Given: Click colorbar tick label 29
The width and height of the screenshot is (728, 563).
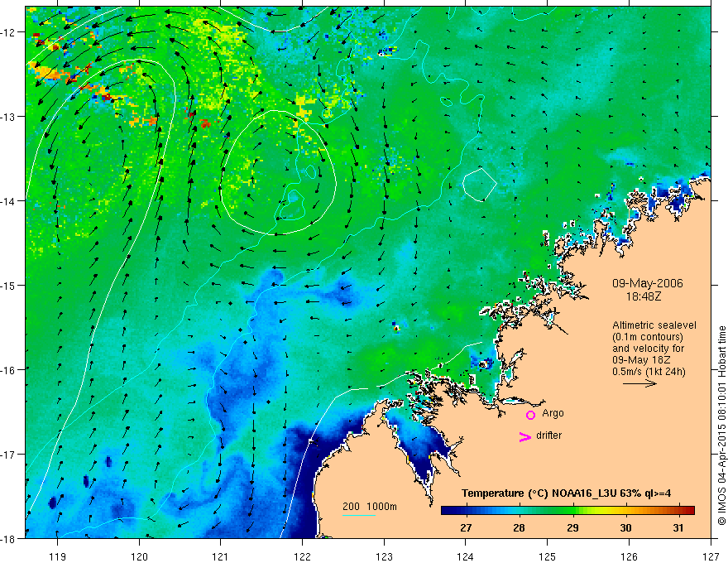Looking at the screenshot, I should [572, 527].
